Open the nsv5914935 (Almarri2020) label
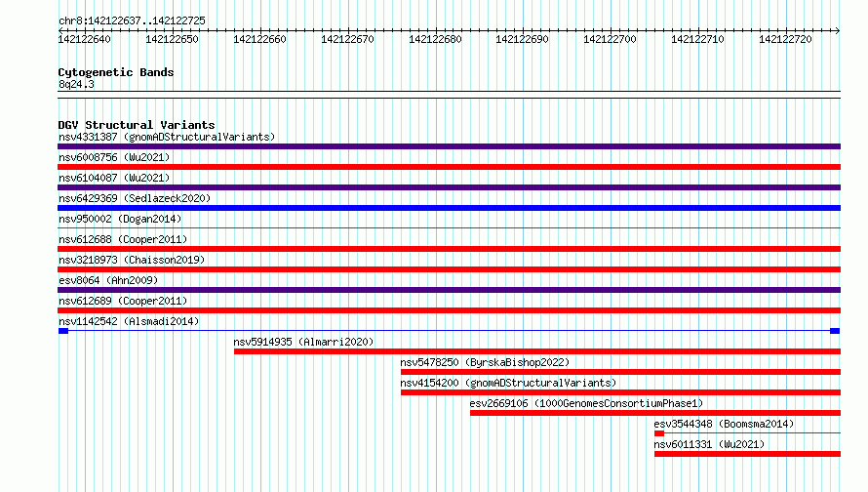The height and width of the screenshot is (492, 868). (303, 342)
